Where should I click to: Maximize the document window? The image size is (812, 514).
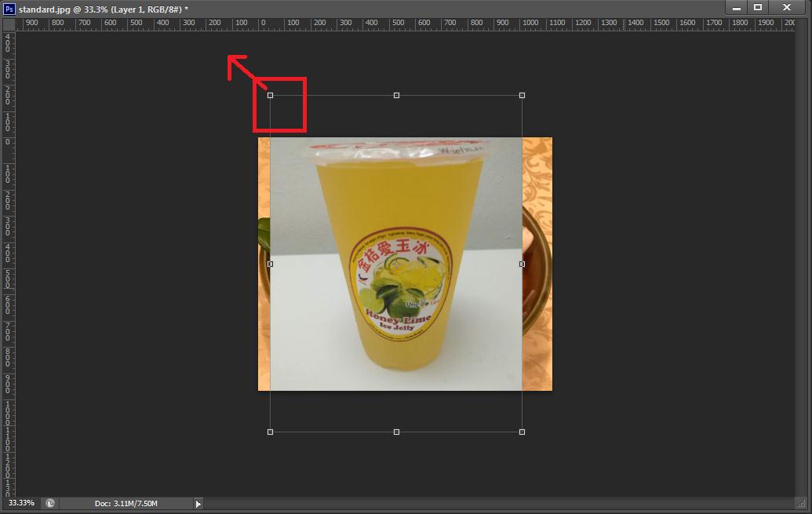(758, 7)
